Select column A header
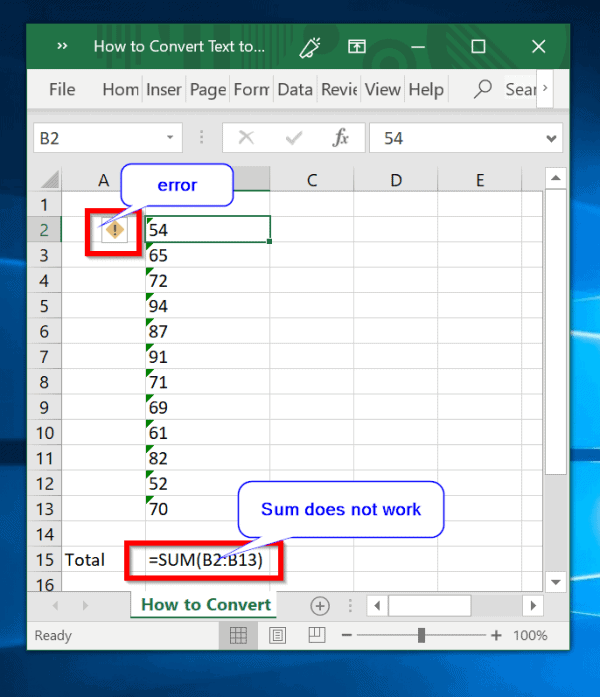The image size is (600, 697). point(103,180)
